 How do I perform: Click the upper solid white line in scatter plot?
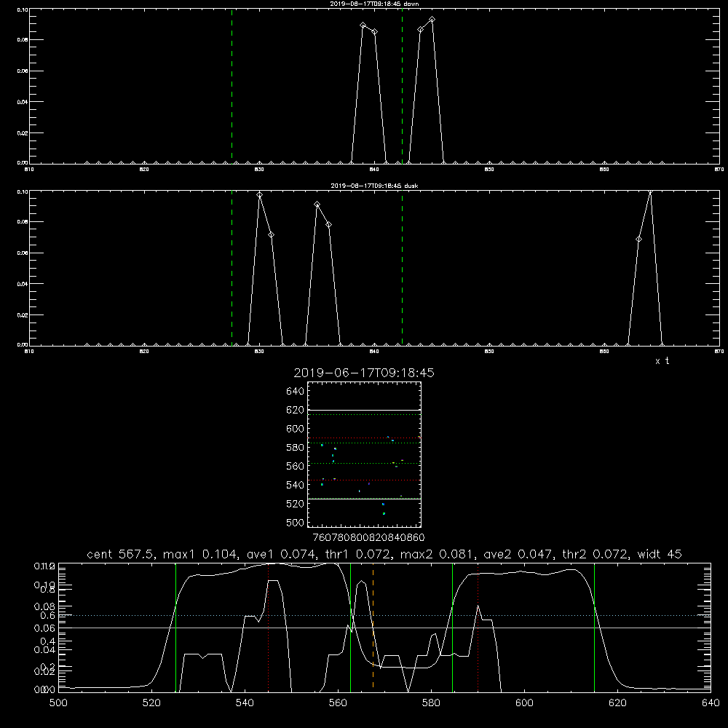tap(365, 410)
